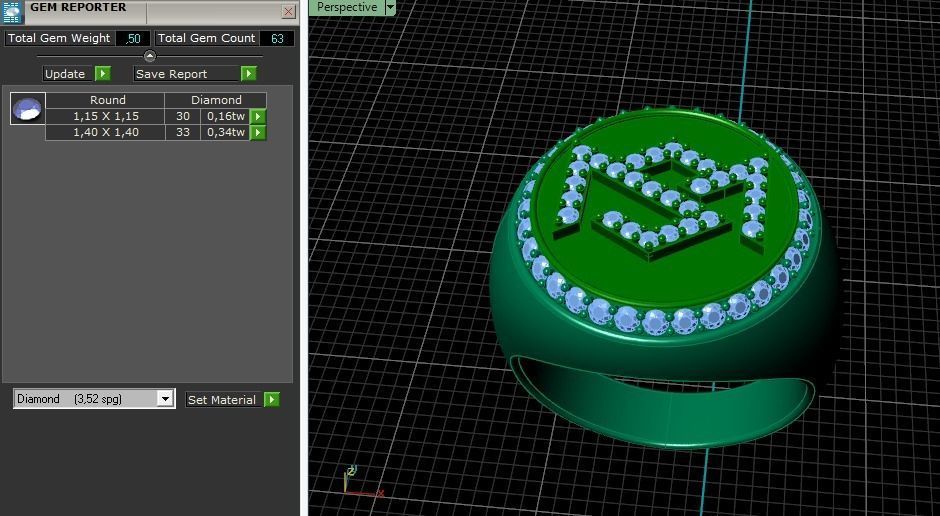Click green arrow next to Save Report
Image resolution: width=940 pixels, height=516 pixels.
[248, 74]
